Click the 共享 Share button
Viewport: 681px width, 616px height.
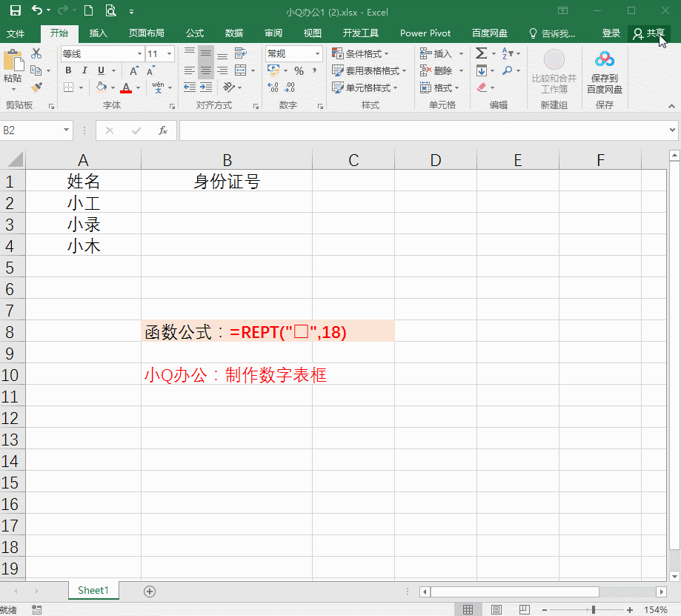649,33
